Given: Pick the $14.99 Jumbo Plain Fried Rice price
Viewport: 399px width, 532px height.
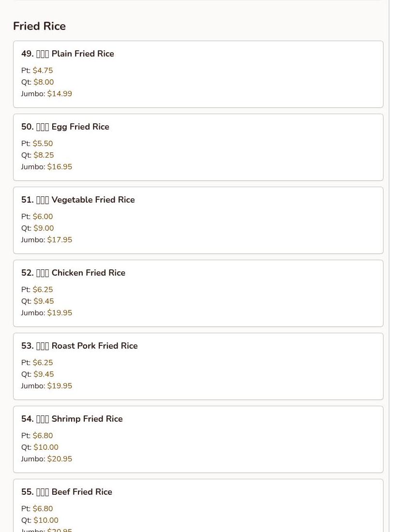Looking at the screenshot, I should pyautogui.click(x=60, y=94).
